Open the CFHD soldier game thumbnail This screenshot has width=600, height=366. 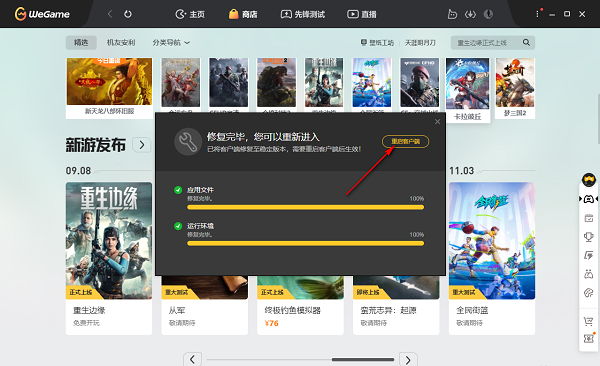(x=419, y=82)
